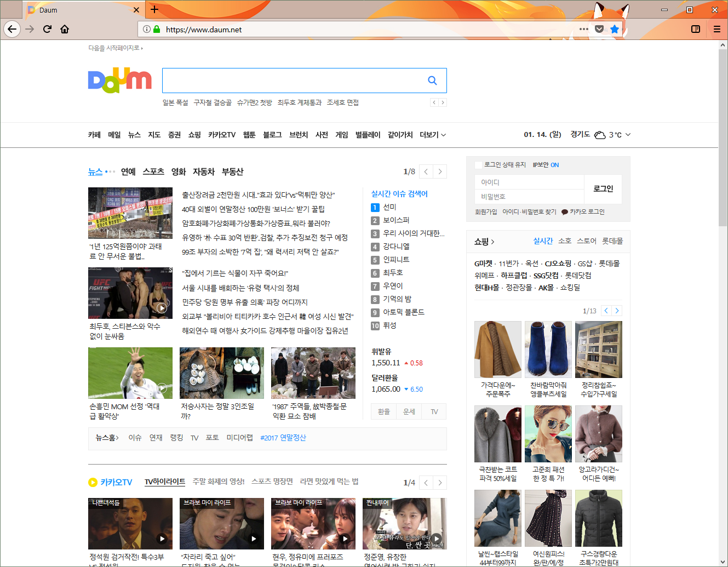
Task: Select the 롯데몰 shopping tab
Action: tap(612, 241)
